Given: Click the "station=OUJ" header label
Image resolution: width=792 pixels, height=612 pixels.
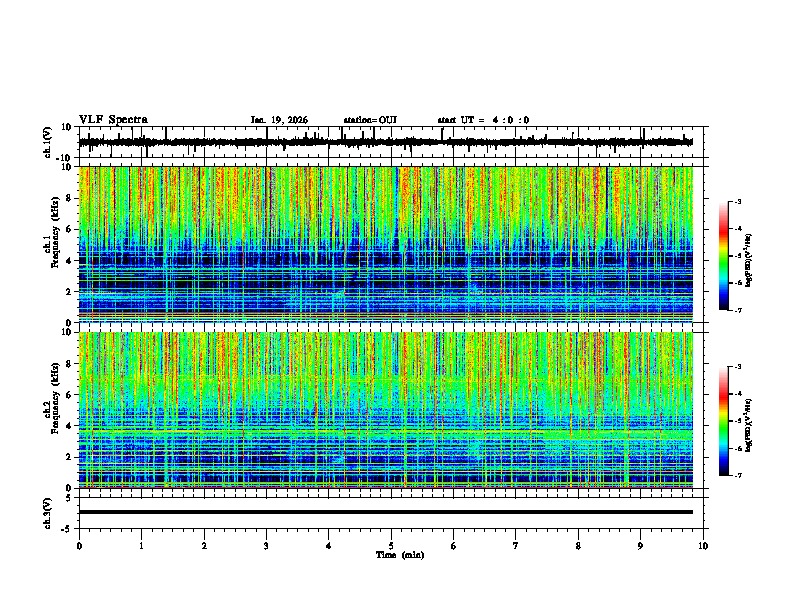Looking at the screenshot, I should [x=370, y=120].
